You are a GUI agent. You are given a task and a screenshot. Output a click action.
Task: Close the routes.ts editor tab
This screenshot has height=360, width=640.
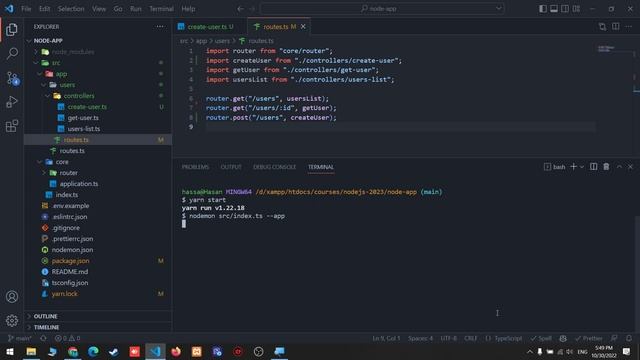click(x=303, y=27)
